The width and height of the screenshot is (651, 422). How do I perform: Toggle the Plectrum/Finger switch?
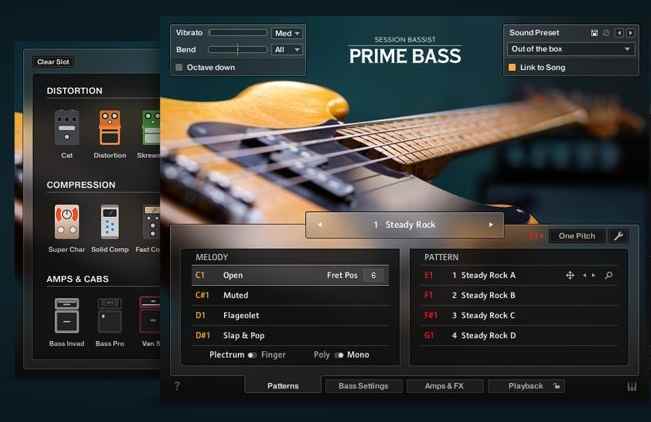(252, 355)
